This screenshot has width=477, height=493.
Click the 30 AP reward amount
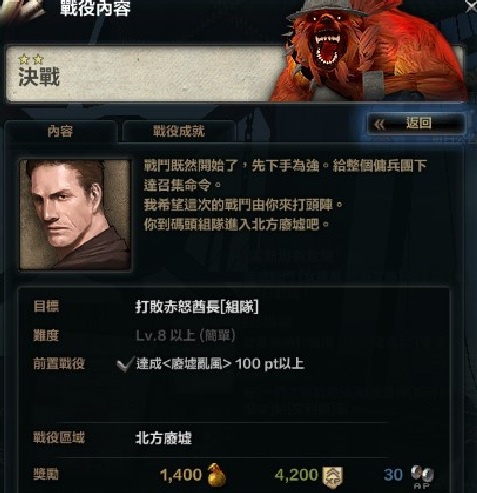point(393,475)
